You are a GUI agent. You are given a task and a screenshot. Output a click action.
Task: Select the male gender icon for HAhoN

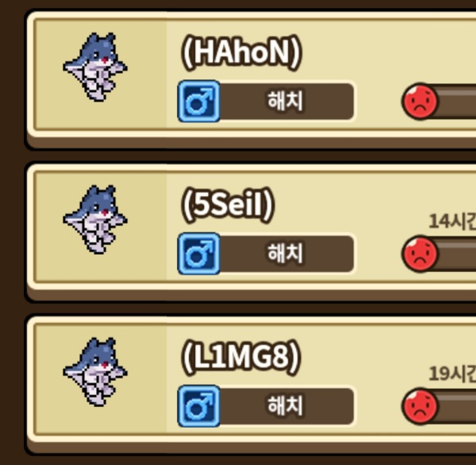[199, 101]
